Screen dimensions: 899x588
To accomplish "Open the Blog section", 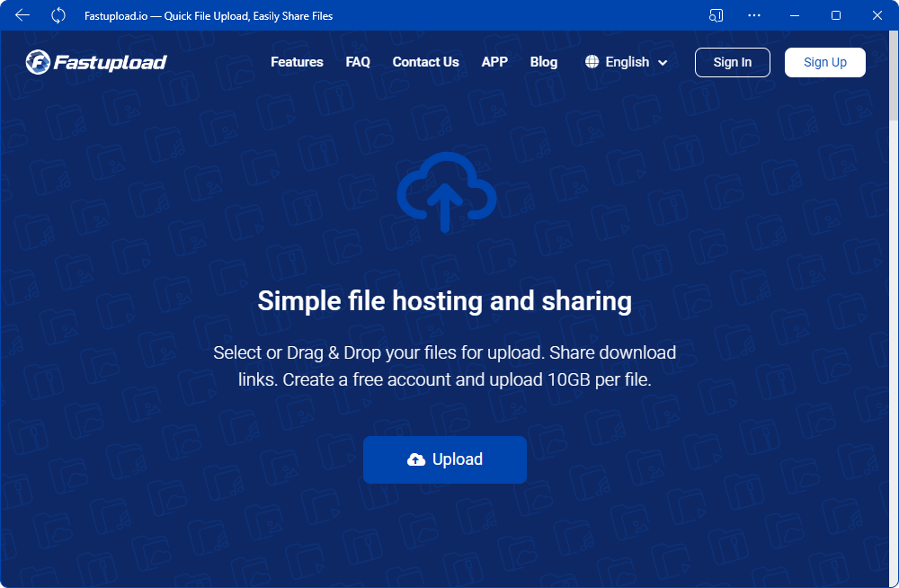I will (x=543, y=62).
